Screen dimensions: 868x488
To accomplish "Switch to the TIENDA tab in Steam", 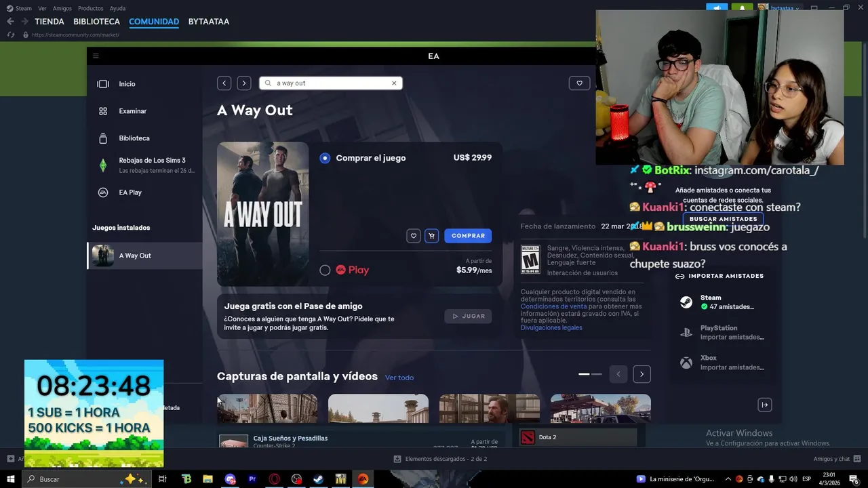I will pyautogui.click(x=50, y=22).
